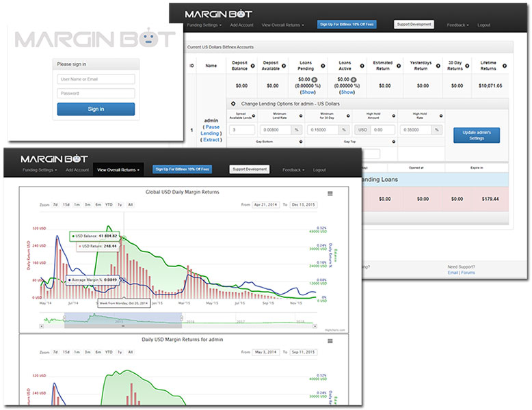Click the Deposit Available help icon
Image resolution: width=532 pixels, height=410 pixels.
click(x=284, y=66)
